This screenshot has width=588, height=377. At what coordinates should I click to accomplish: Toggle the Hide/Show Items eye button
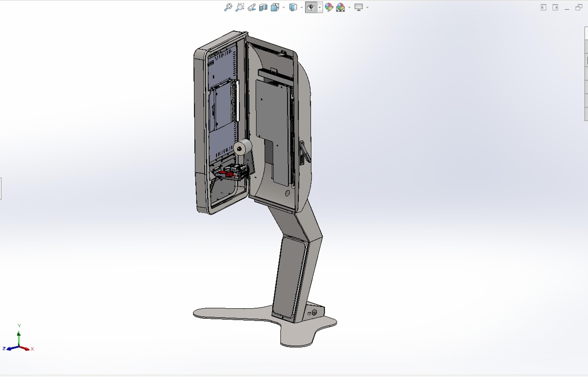311,7
